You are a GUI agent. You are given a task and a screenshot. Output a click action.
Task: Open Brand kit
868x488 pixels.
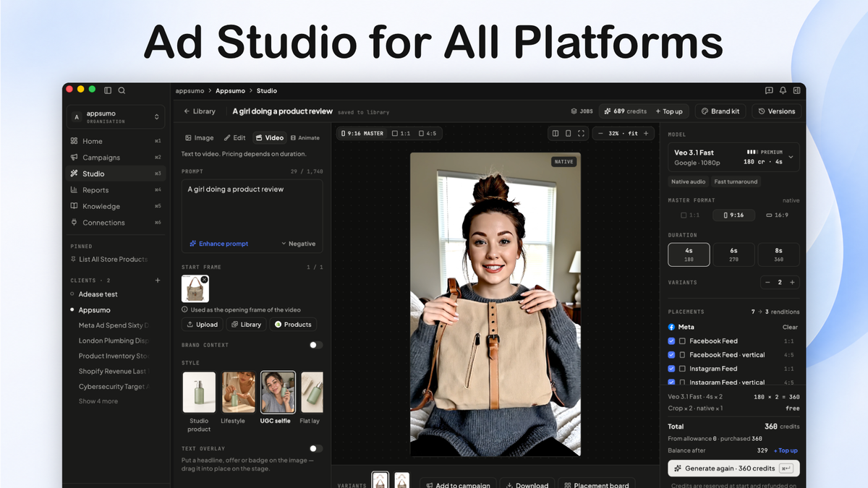(721, 111)
